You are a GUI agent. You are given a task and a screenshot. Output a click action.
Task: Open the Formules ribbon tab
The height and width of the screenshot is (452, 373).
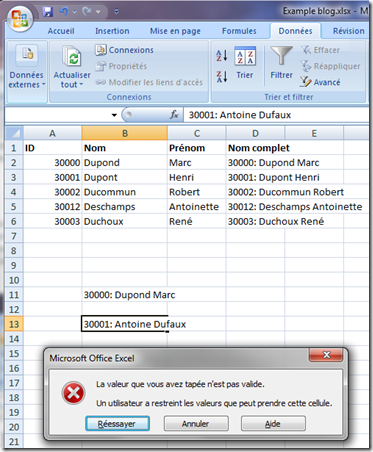click(x=239, y=31)
